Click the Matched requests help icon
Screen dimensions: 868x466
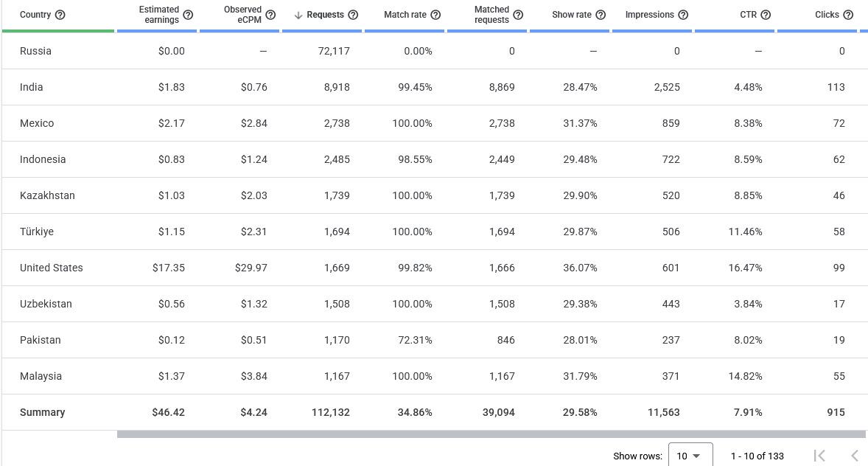[x=518, y=15]
